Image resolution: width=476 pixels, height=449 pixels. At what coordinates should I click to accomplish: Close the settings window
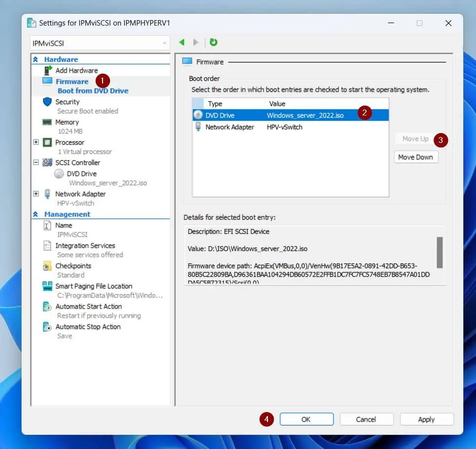point(449,23)
